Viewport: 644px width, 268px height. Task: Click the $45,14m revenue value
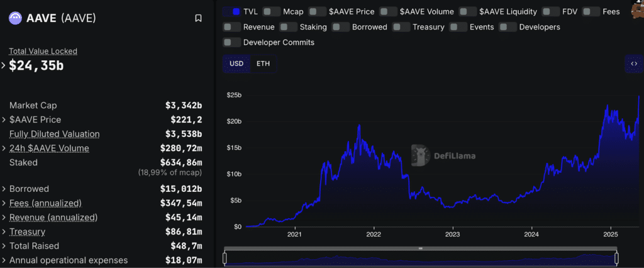click(184, 218)
